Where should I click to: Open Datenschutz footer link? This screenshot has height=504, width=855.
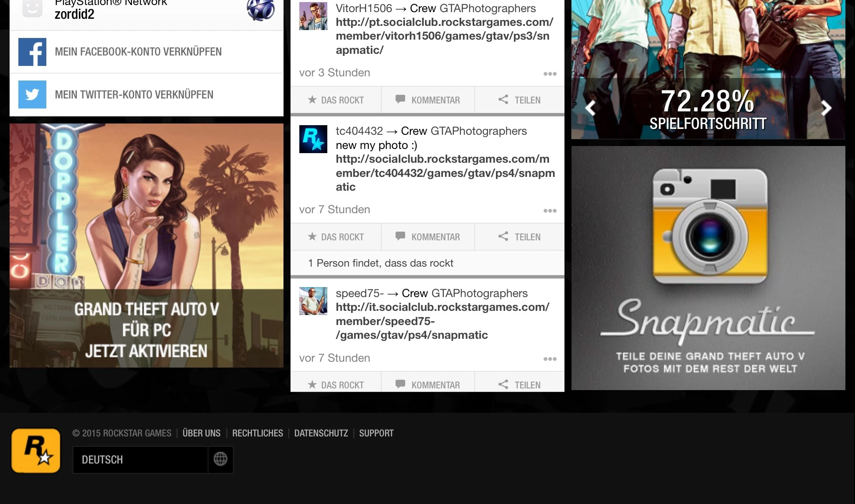click(x=321, y=433)
